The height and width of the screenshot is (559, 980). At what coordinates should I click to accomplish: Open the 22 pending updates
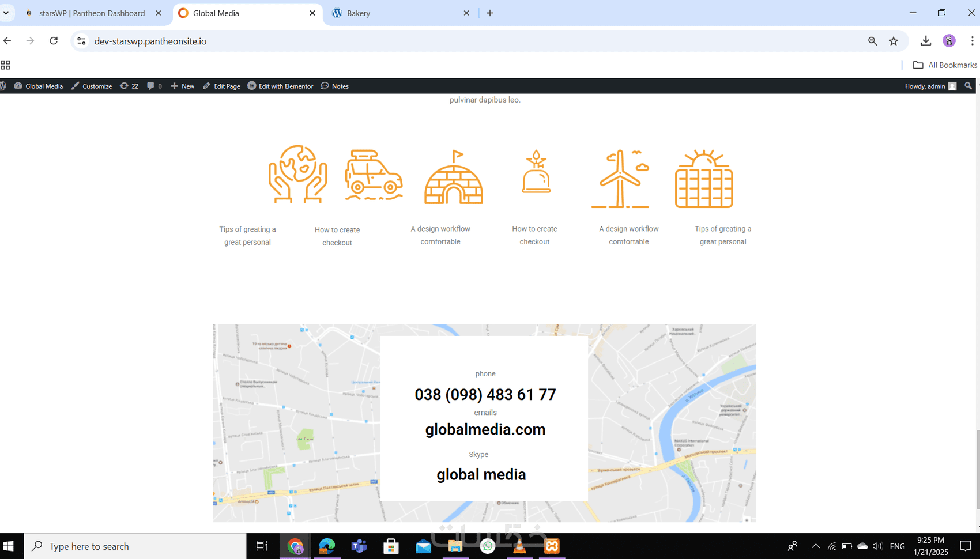(129, 86)
